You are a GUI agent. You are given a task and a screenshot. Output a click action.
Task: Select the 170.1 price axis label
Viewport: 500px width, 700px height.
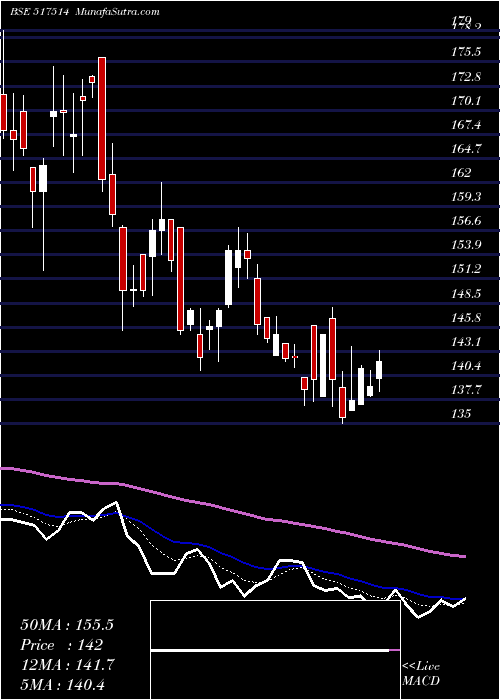click(467, 100)
